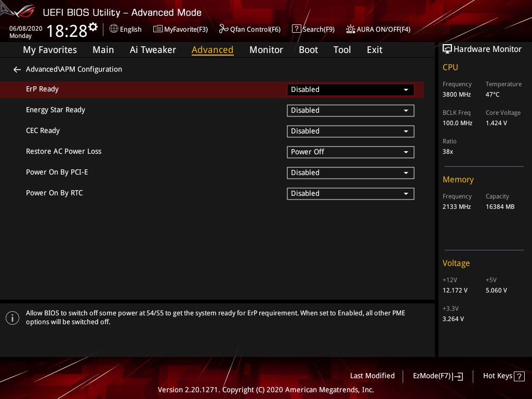Click the Search question mark icon
The width and height of the screenshot is (532, 399).
pyautogui.click(x=296, y=29)
